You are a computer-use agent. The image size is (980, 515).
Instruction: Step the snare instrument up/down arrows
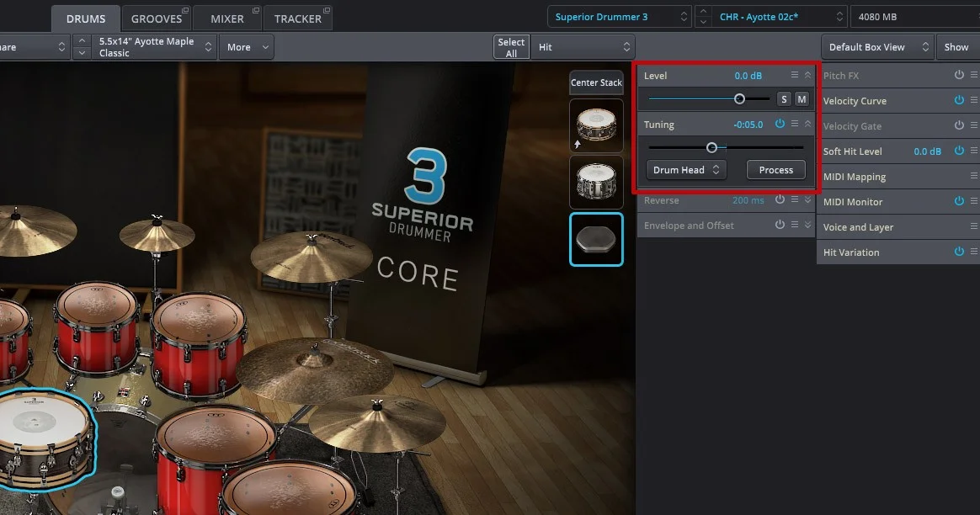82,47
